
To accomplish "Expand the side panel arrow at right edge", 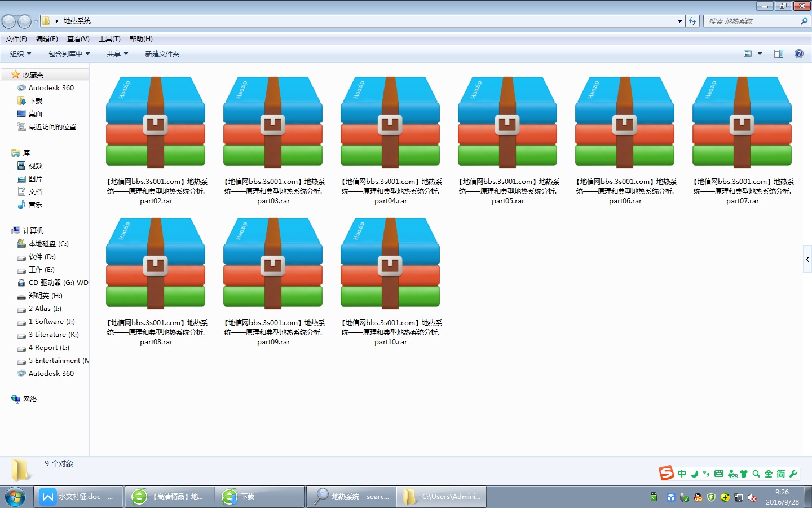I will click(807, 260).
